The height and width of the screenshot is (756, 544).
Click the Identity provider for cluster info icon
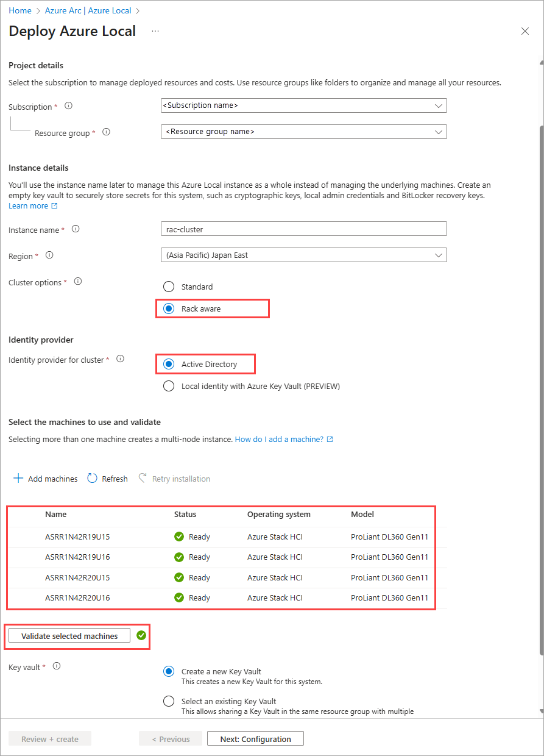(120, 359)
